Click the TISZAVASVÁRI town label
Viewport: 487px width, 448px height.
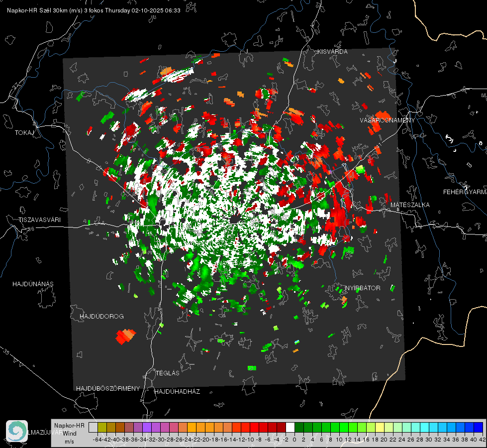click(39, 220)
